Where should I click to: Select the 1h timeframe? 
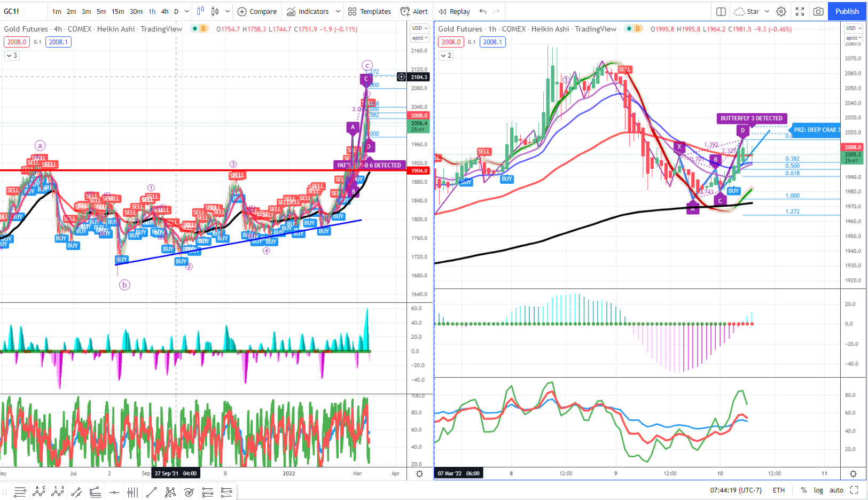152,11
